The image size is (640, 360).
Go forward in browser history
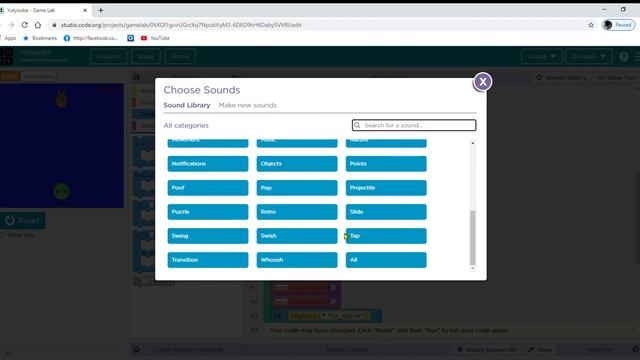(11, 25)
